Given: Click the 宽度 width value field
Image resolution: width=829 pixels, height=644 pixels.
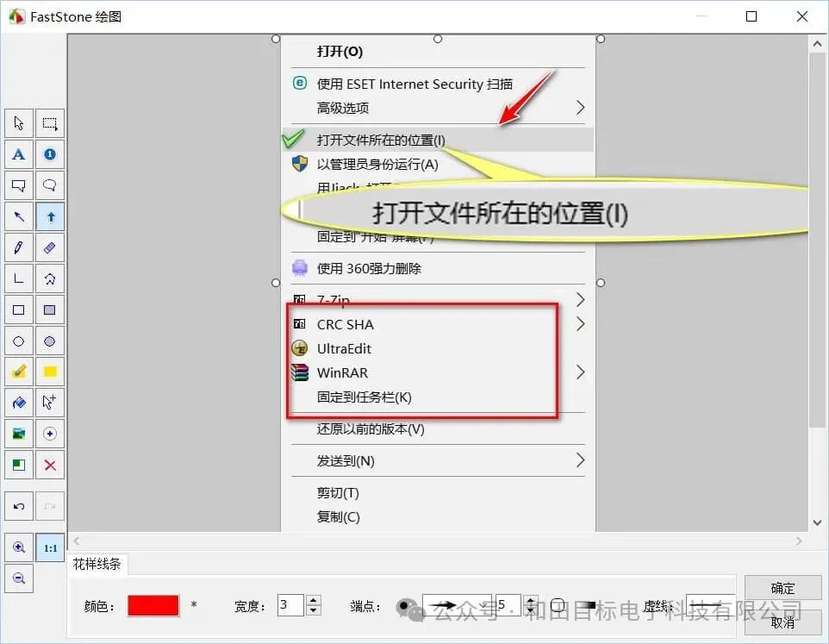Looking at the screenshot, I should pos(290,605).
